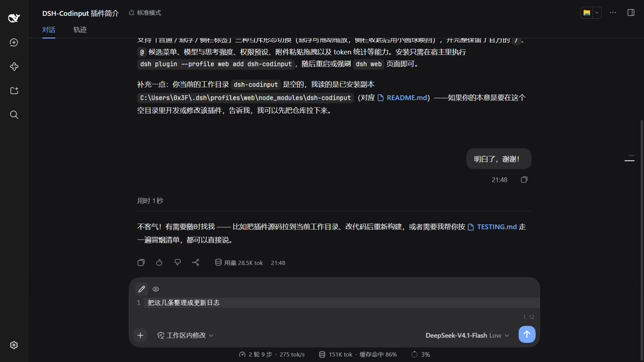644x362 pixels.
Task: Expand dropdown arrow beside folder icon
Action: (597, 13)
